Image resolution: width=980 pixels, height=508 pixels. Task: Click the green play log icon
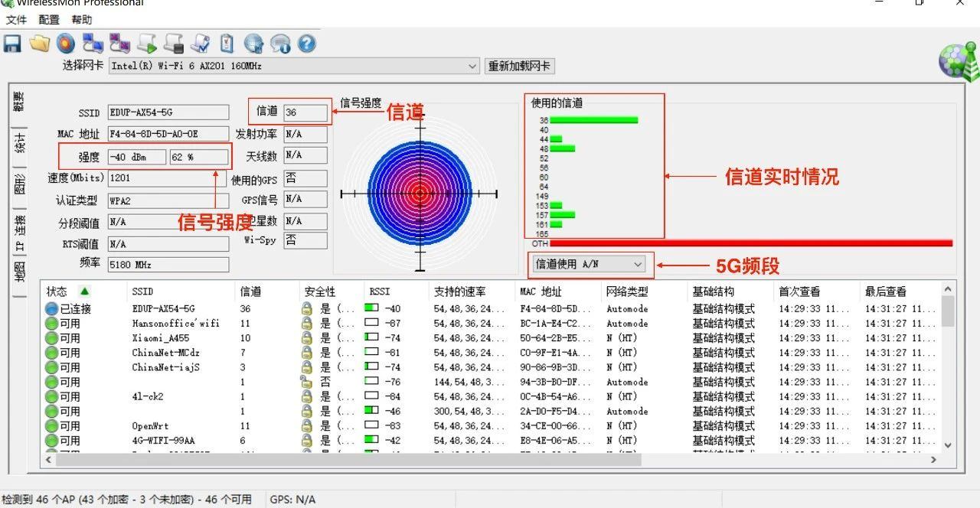point(147,44)
